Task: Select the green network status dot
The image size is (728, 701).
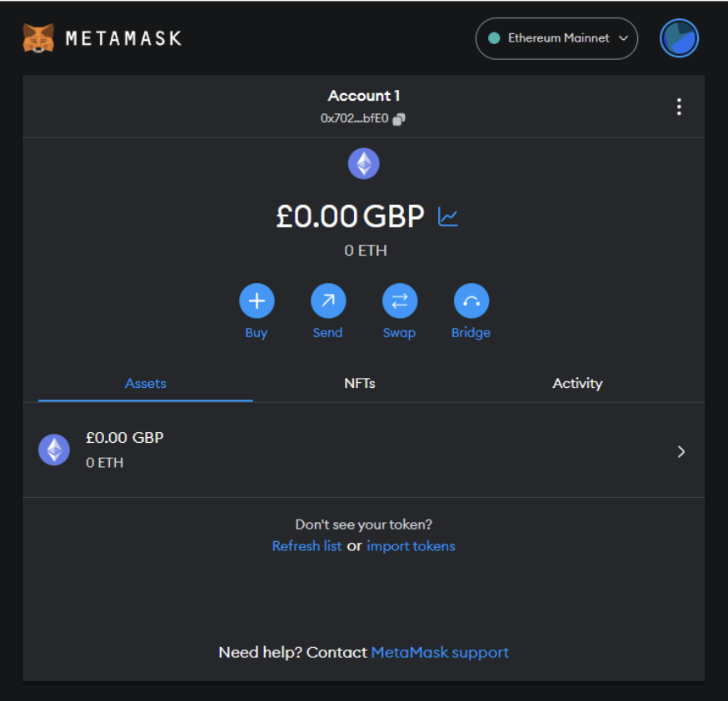Action: point(493,38)
